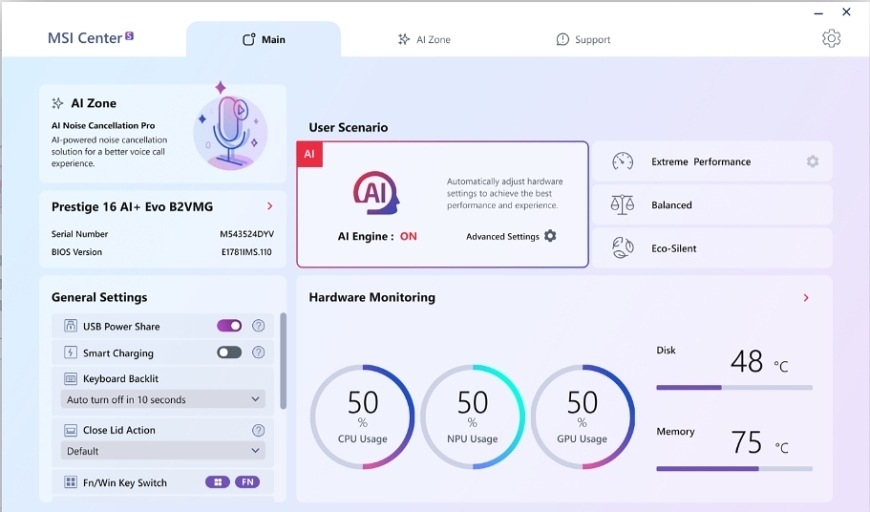Screen dimensions: 870x512
Task: Click the MSI Center logo
Action: coord(90,38)
